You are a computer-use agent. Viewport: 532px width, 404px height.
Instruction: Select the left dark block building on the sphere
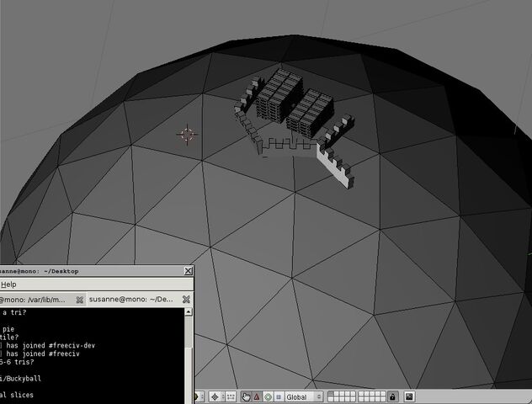(279, 95)
